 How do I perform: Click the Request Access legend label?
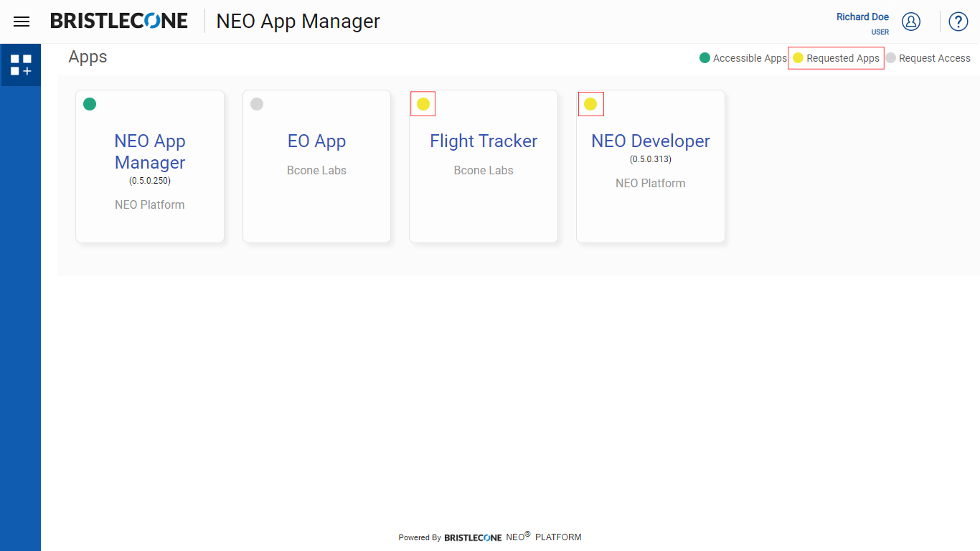[x=935, y=58]
